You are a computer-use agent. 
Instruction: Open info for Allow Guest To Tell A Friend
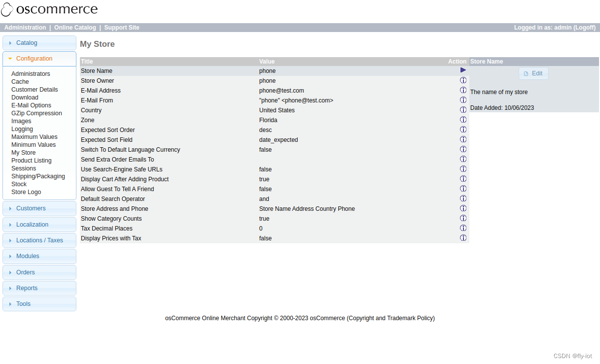463,189
